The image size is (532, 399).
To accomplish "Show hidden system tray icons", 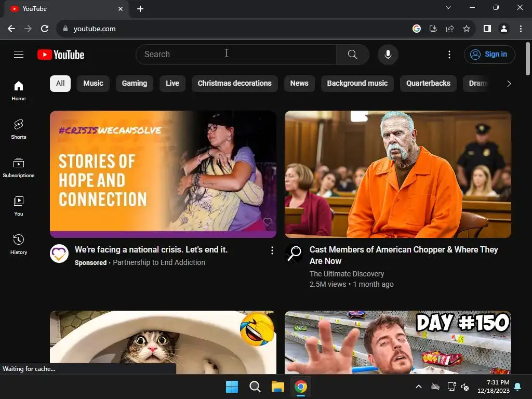I will tap(419, 387).
